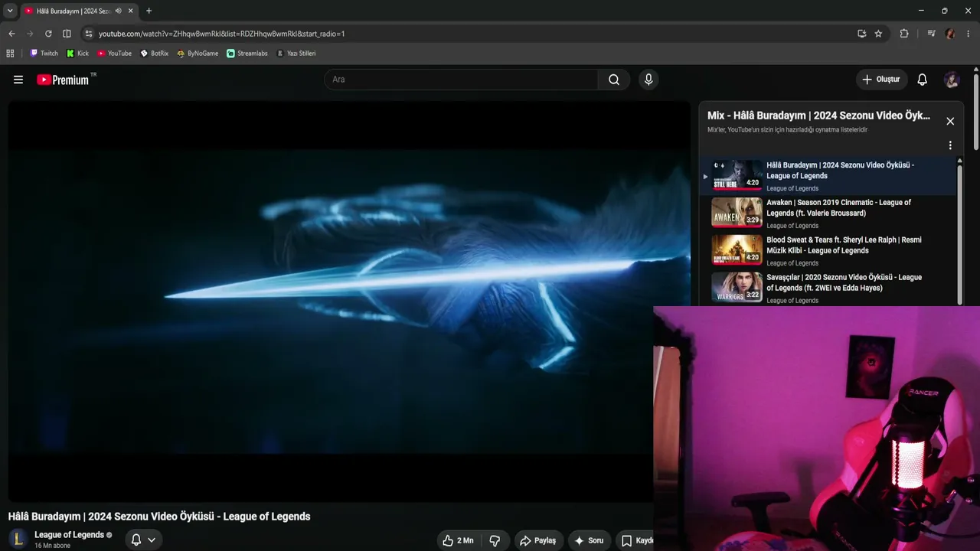
Task: Open the YouTube account avatar menu
Action: tap(952, 80)
